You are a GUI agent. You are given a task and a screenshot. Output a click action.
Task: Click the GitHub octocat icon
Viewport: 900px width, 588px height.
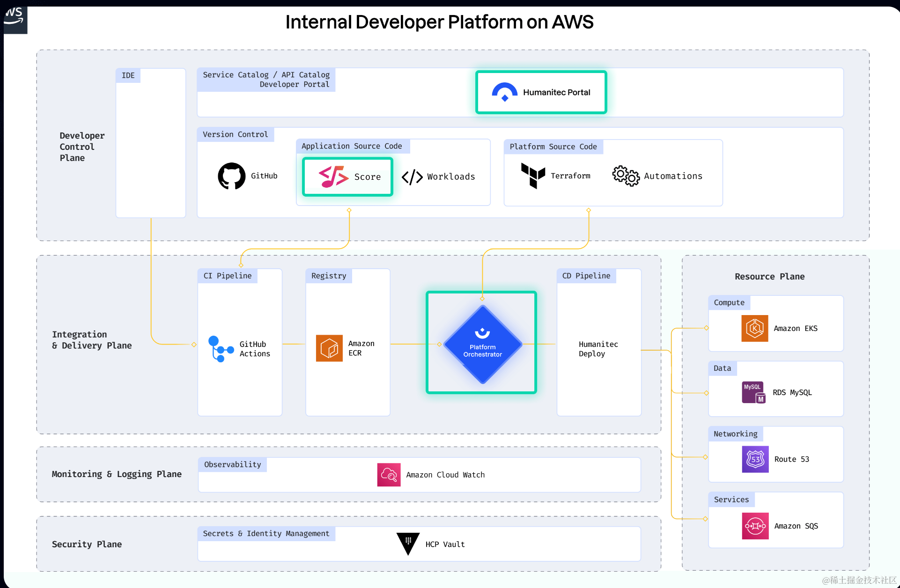pos(231,176)
